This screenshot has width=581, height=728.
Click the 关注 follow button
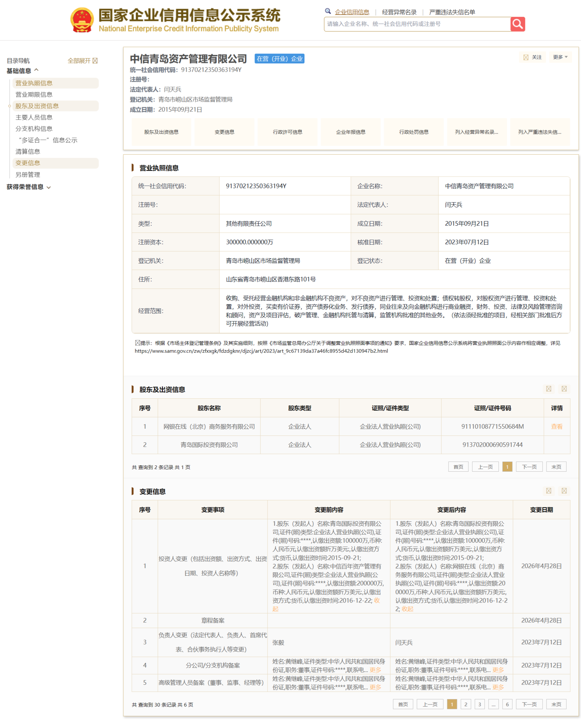533,57
